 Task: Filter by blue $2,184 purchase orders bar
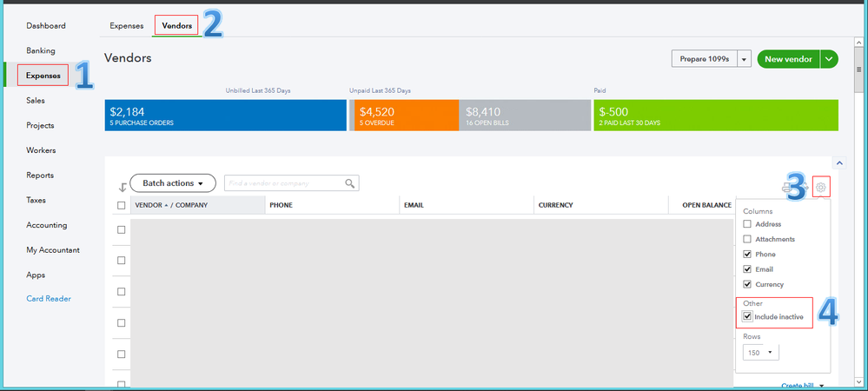pos(225,116)
